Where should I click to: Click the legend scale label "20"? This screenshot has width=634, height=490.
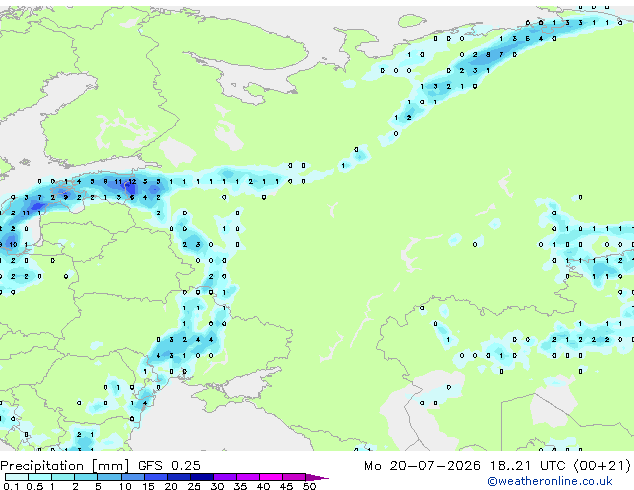click(171, 486)
